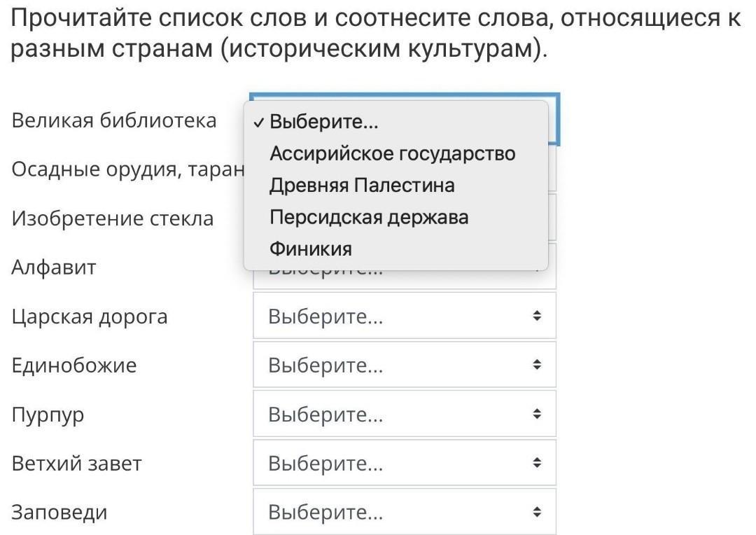The height and width of the screenshot is (535, 756).
Task: Click the 'Осадные орудия, таран' label
Action: pyautogui.click(x=127, y=169)
